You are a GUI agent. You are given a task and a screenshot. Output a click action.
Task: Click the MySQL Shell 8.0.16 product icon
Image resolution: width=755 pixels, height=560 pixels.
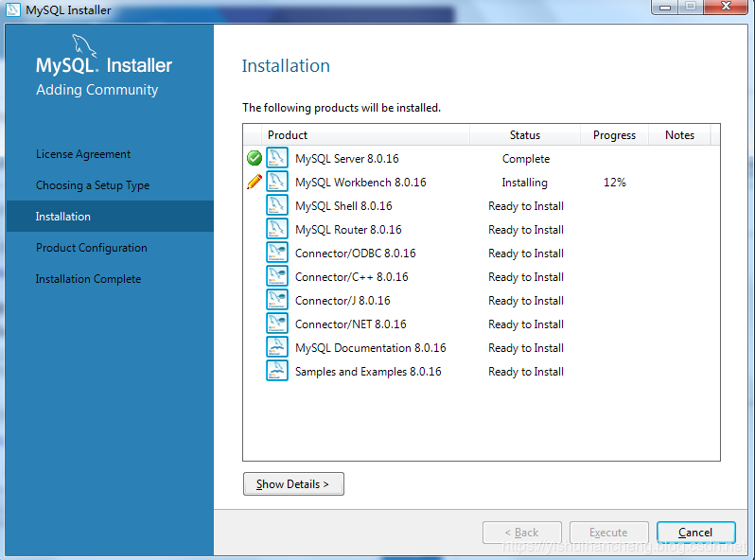277,205
